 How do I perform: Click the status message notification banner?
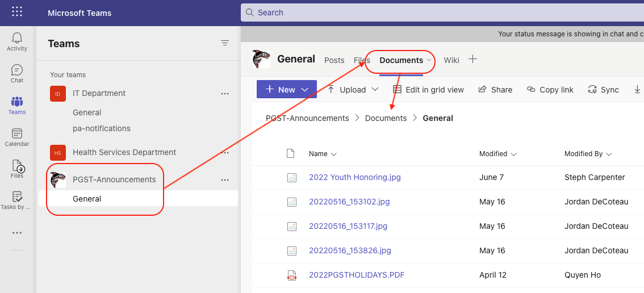click(x=442, y=34)
